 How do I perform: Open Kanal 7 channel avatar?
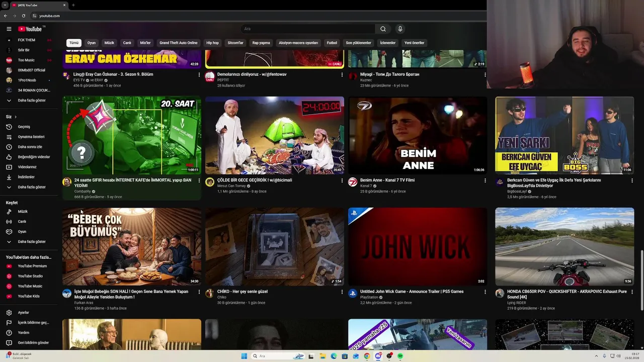[353, 182]
